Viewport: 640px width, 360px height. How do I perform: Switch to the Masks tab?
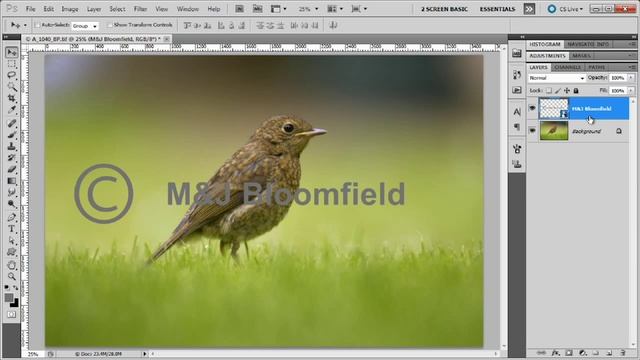coord(581,56)
